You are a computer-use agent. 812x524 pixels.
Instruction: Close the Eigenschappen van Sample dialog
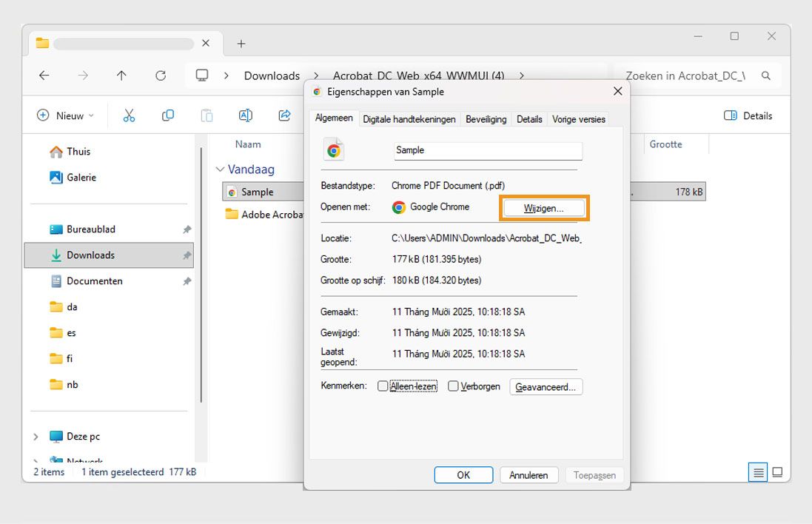point(618,91)
